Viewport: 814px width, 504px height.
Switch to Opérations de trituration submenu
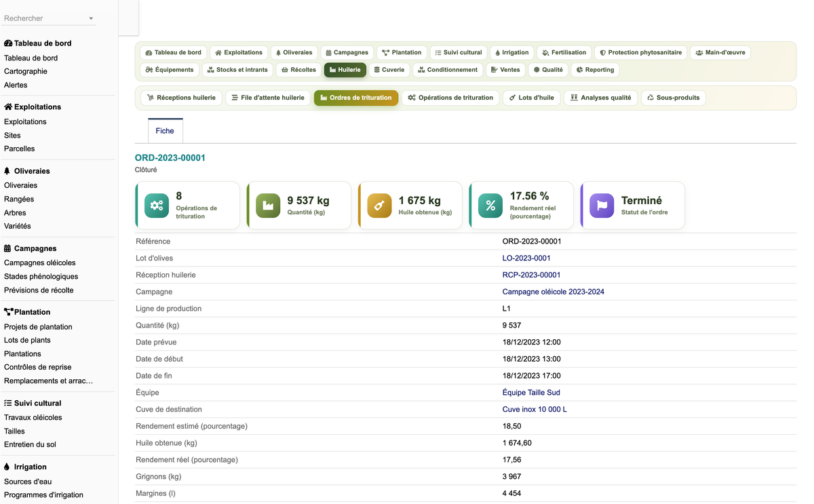click(450, 98)
